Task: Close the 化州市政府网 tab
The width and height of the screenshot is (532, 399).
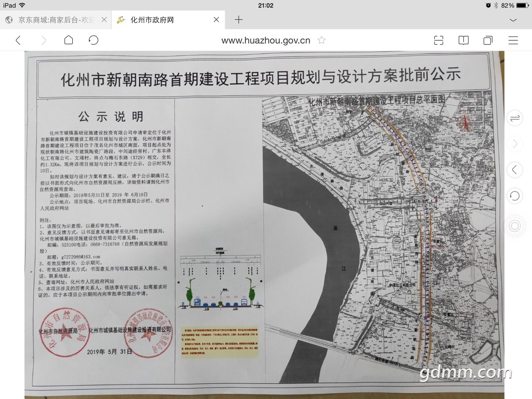Action: tap(216, 20)
